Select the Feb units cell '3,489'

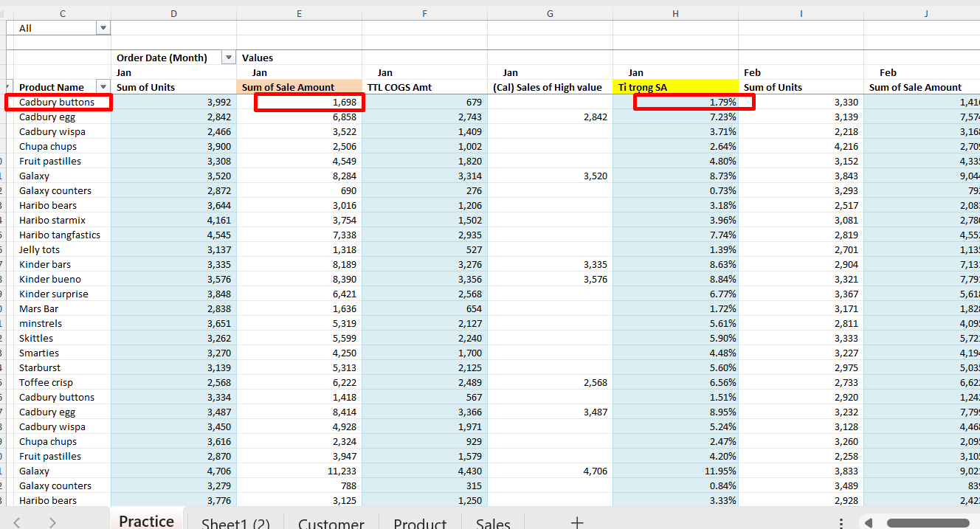(801, 485)
